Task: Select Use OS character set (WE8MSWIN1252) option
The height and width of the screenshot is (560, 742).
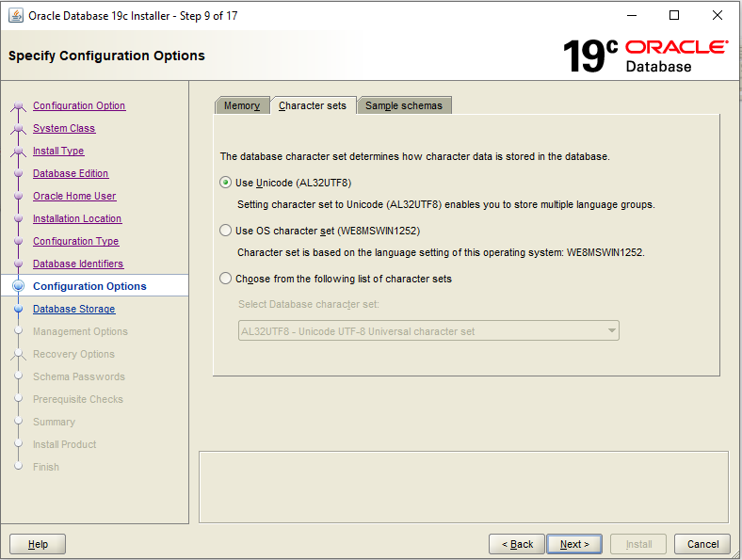Action: [225, 230]
